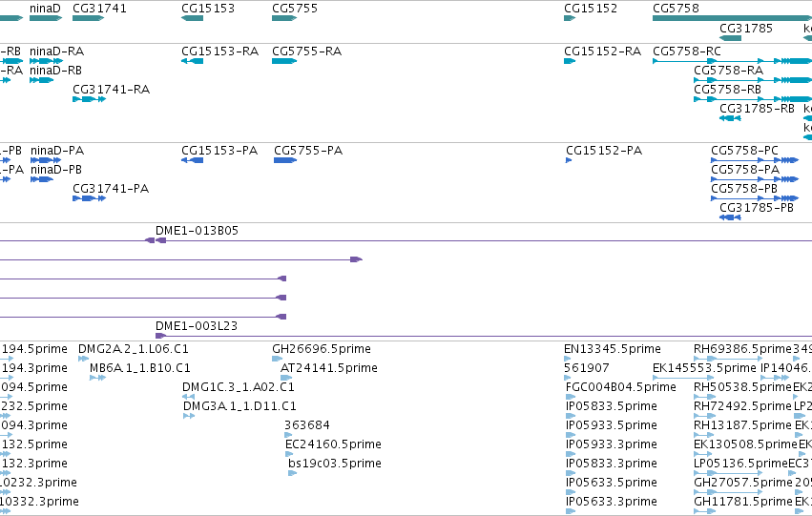The image size is (812, 516).
Task: Click EST DMG3A.1_1.D11.C1
Action: click(x=189, y=416)
